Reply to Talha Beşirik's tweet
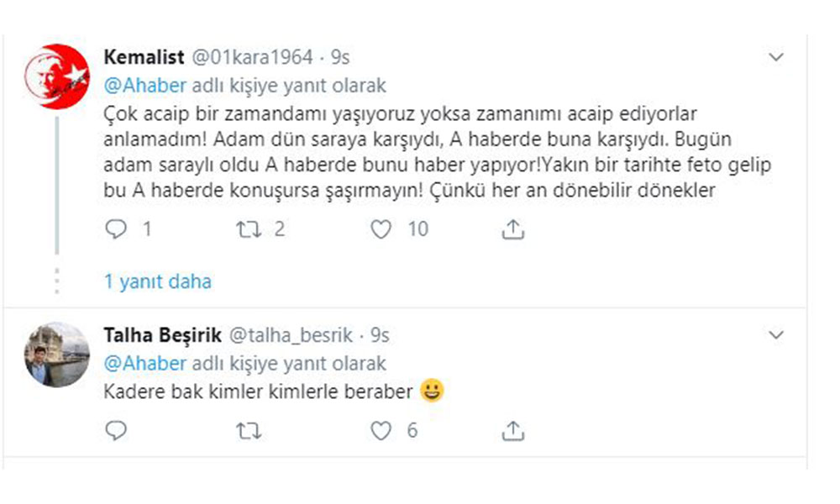The height and width of the screenshot is (504, 840). [117, 431]
